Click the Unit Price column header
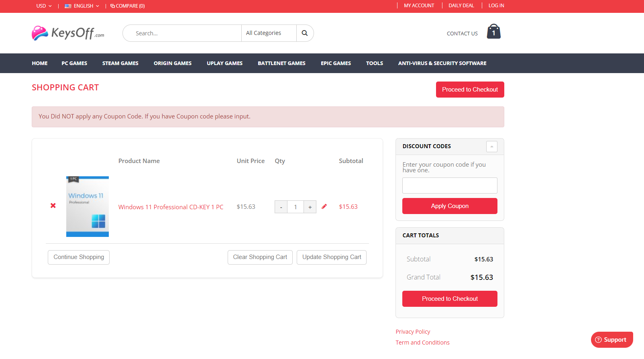Image resolution: width=644 pixels, height=359 pixels. coord(251,161)
